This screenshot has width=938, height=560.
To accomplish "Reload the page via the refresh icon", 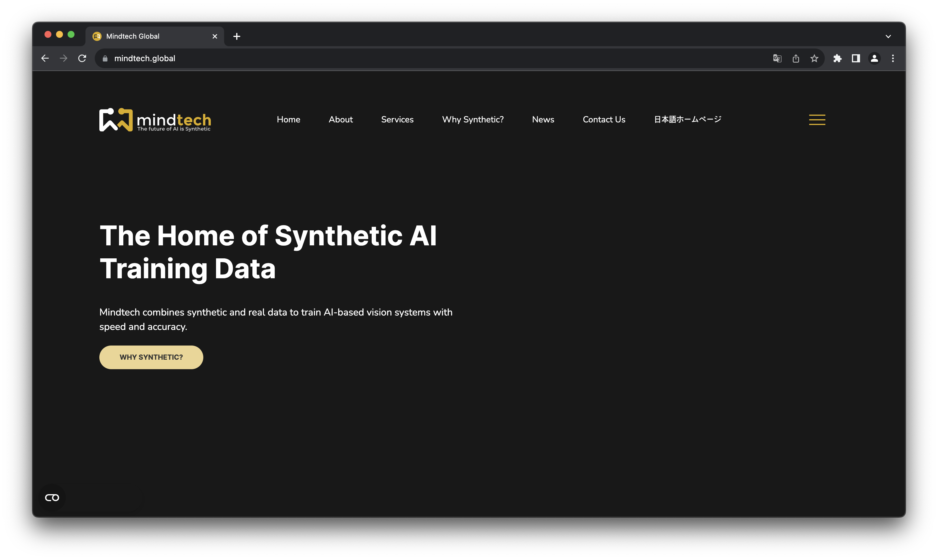I will pos(82,58).
